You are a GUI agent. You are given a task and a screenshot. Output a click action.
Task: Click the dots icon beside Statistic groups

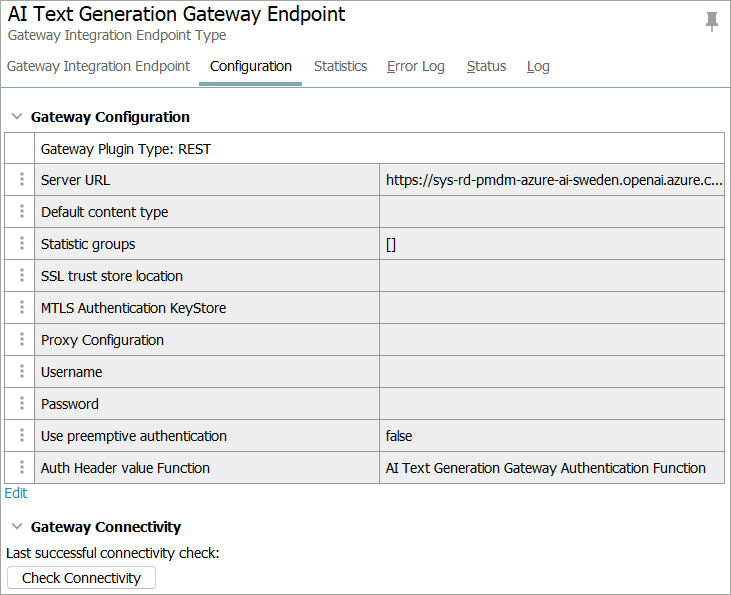pyautogui.click(x=21, y=244)
